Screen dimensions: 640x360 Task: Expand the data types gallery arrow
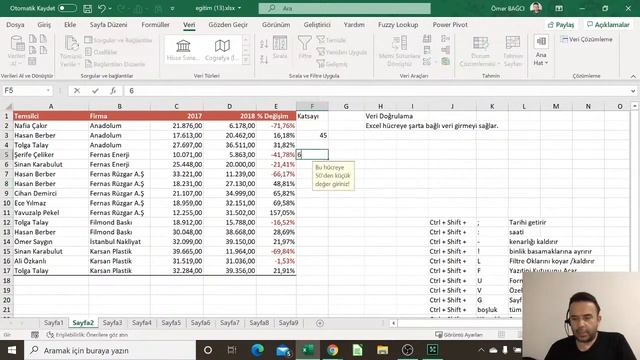246,60
